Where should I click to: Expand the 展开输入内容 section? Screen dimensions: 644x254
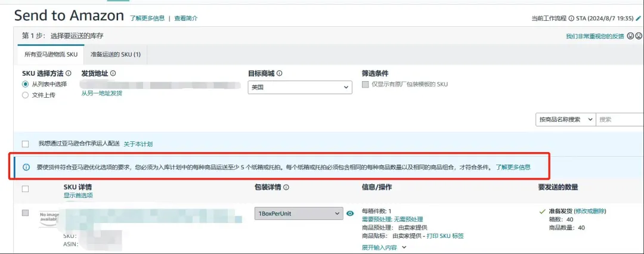click(383, 247)
